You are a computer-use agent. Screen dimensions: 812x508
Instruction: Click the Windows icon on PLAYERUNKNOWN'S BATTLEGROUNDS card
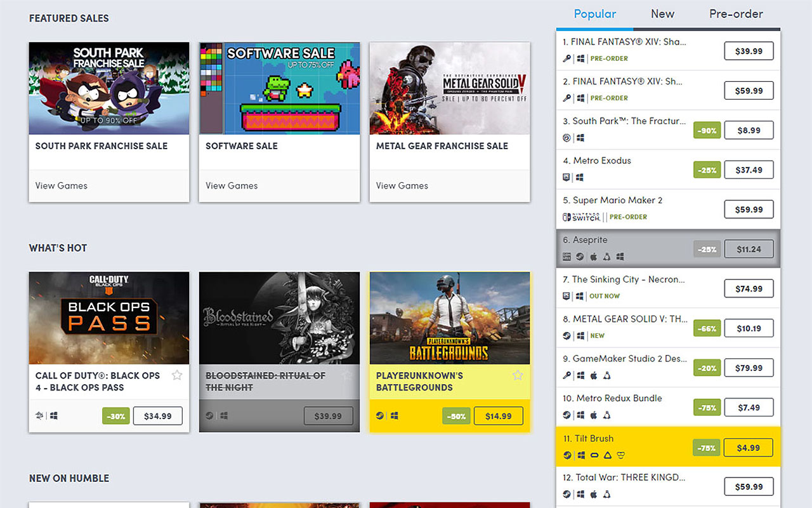(395, 416)
